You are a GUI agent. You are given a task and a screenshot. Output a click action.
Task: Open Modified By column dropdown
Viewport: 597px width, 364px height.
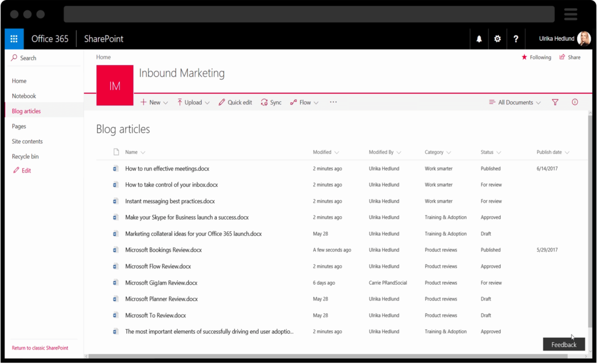[399, 153]
